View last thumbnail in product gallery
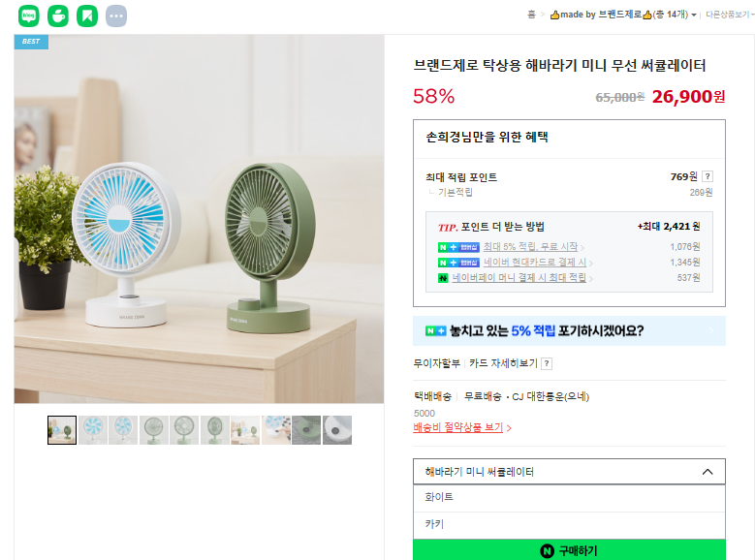 click(x=337, y=430)
